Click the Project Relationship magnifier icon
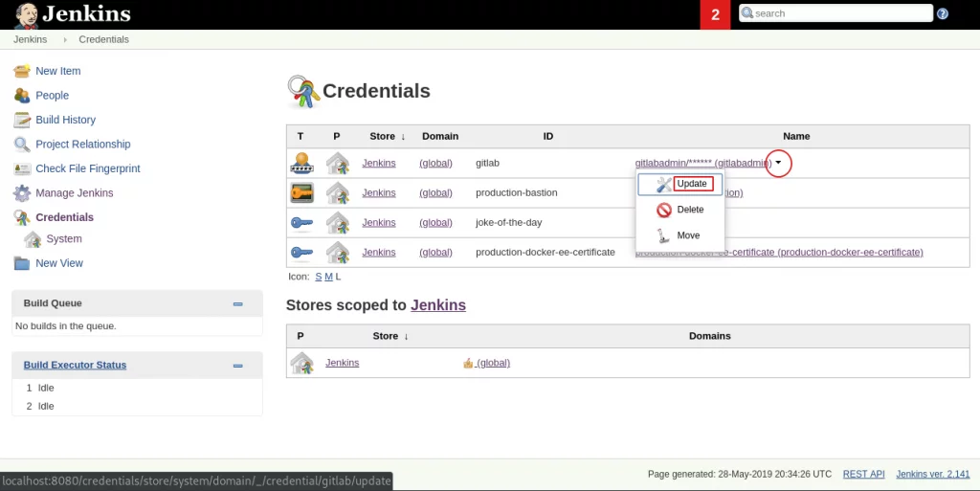980x491 pixels. (x=22, y=145)
